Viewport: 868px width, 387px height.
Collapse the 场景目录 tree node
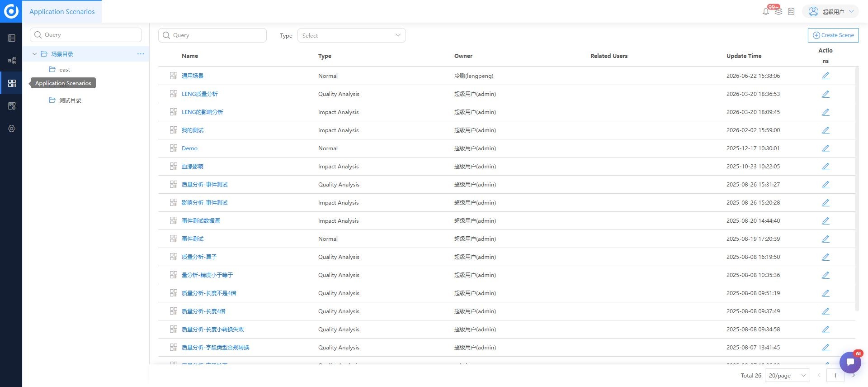click(34, 54)
